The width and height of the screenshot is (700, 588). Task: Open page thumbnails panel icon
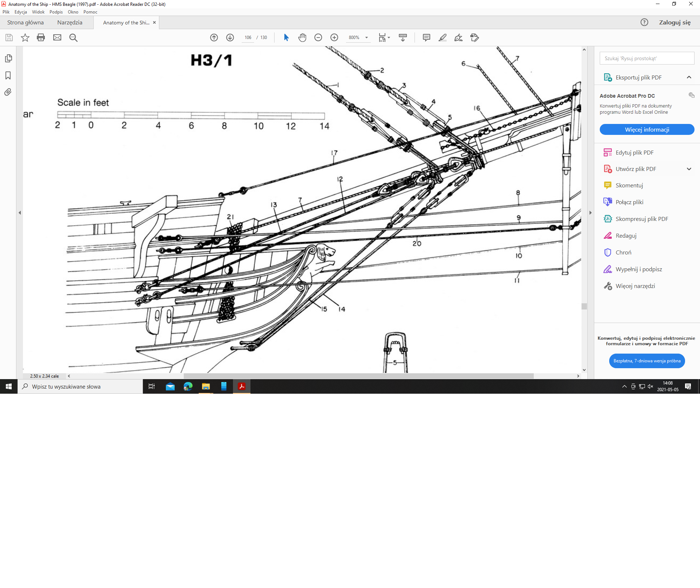point(8,58)
